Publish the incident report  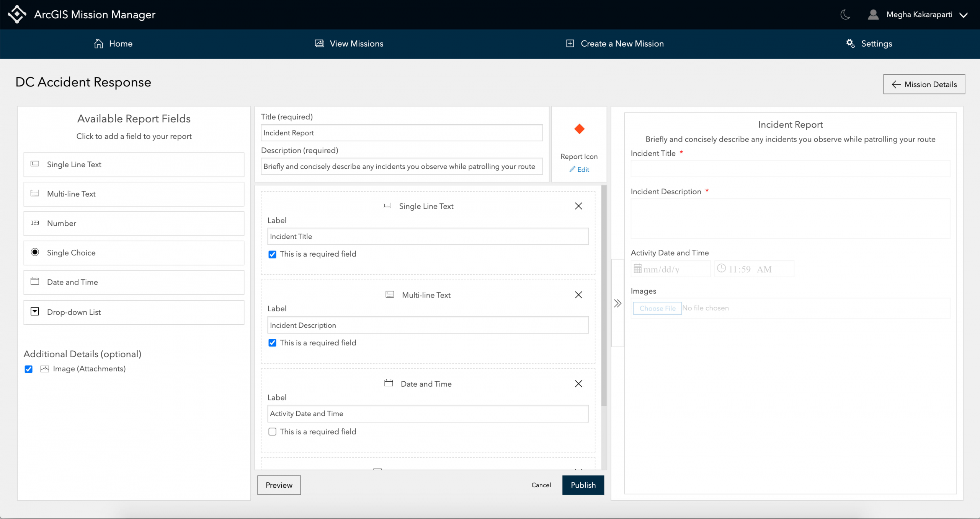tap(583, 485)
